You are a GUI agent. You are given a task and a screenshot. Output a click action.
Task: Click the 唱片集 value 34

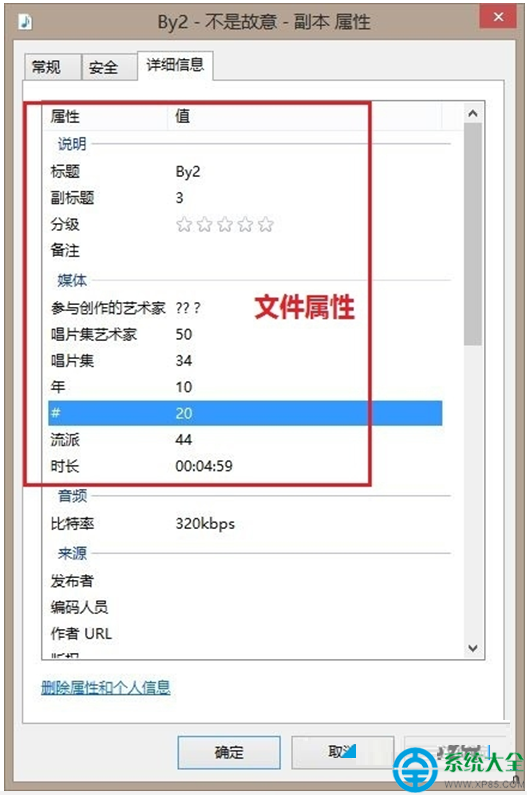[x=184, y=360]
